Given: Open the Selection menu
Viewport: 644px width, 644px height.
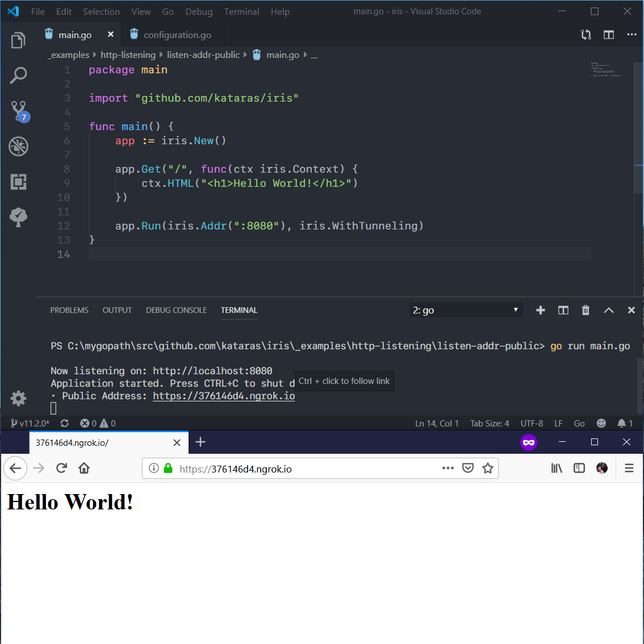Looking at the screenshot, I should (x=102, y=11).
